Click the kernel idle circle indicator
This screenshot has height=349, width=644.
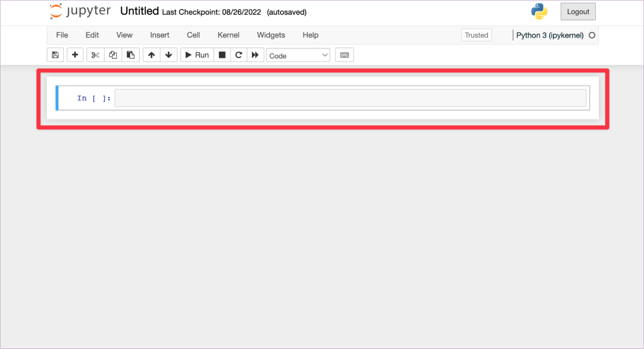(592, 35)
